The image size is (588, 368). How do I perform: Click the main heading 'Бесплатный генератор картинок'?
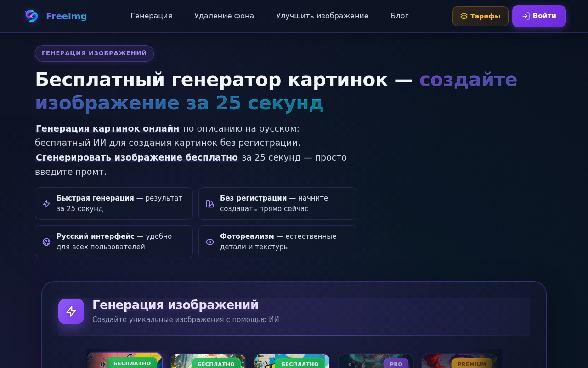coord(211,80)
